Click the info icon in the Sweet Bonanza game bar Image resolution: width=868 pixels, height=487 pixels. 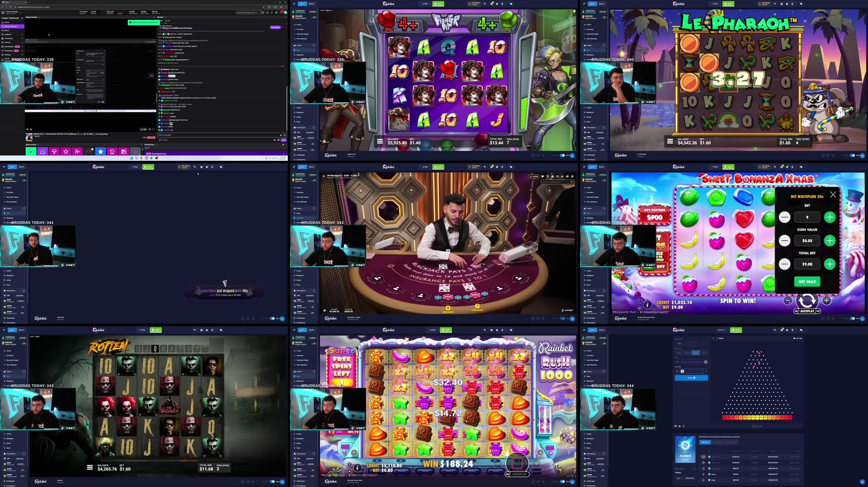pos(647,304)
